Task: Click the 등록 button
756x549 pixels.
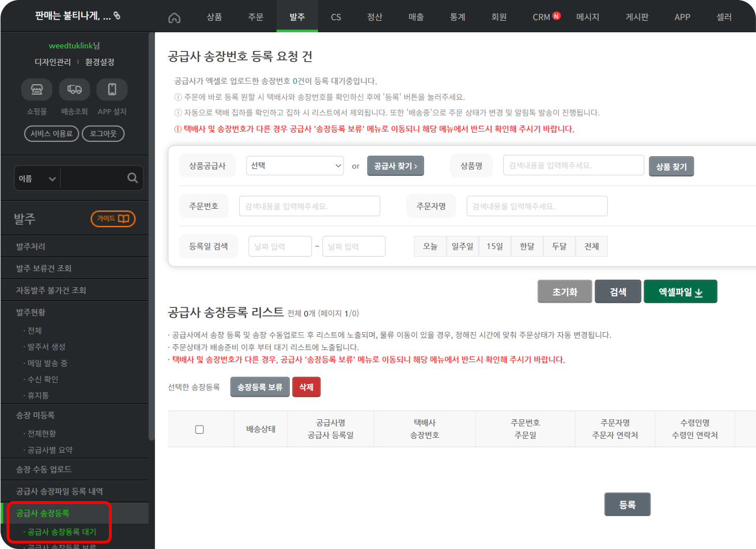Action: pyautogui.click(x=628, y=505)
